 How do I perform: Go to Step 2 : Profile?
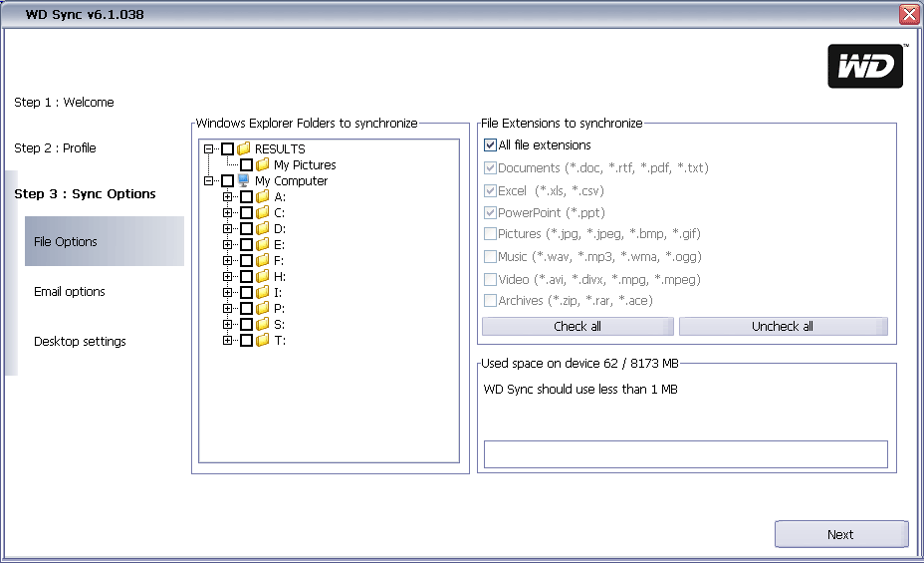[55, 147]
